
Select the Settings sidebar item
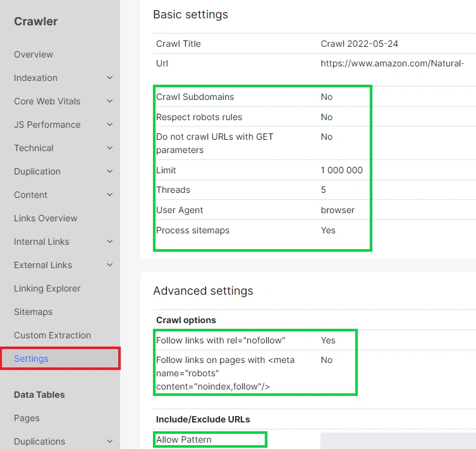coord(32,359)
